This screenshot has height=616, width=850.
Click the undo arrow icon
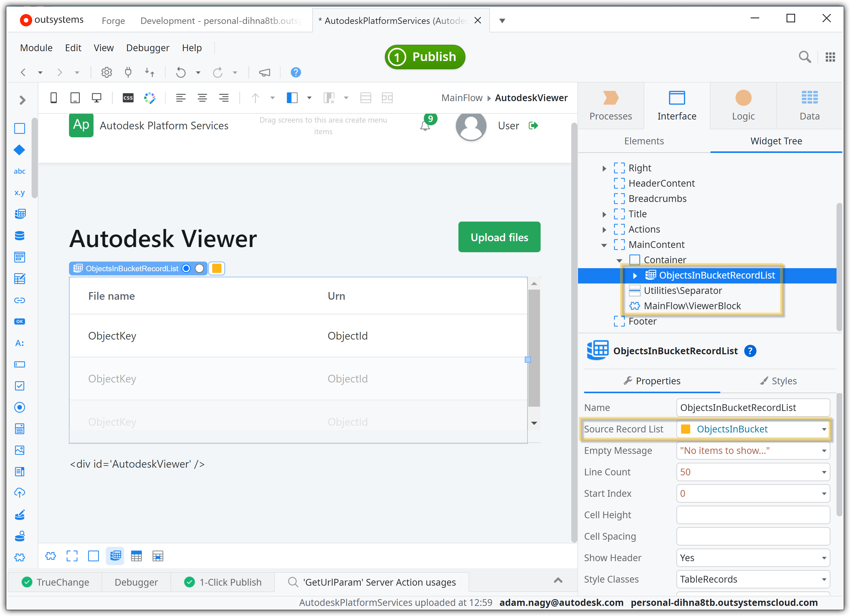[181, 72]
